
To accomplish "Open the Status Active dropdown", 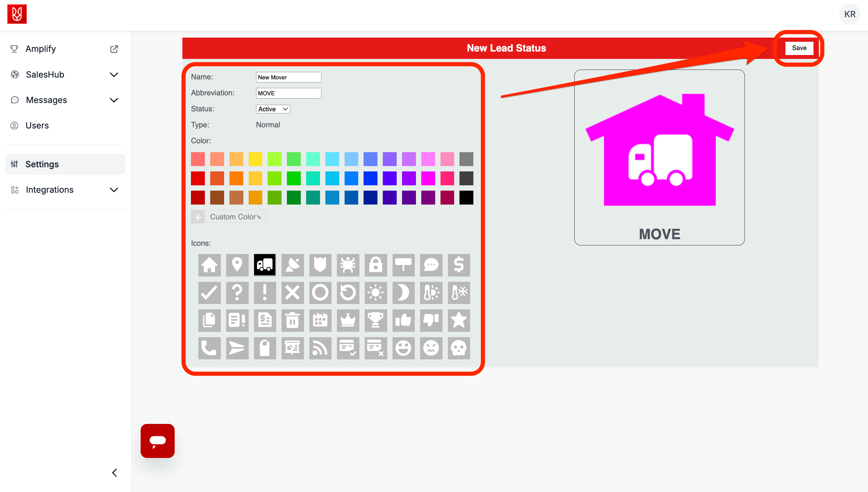I will (273, 109).
